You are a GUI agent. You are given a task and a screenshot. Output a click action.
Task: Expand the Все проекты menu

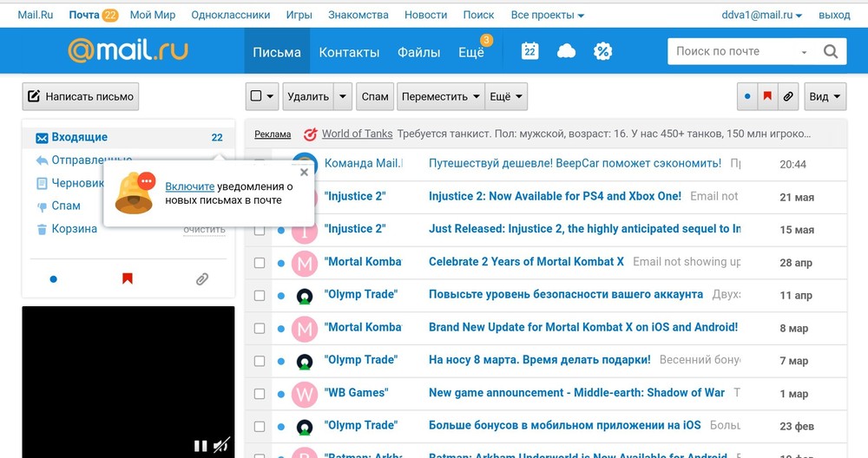click(547, 15)
